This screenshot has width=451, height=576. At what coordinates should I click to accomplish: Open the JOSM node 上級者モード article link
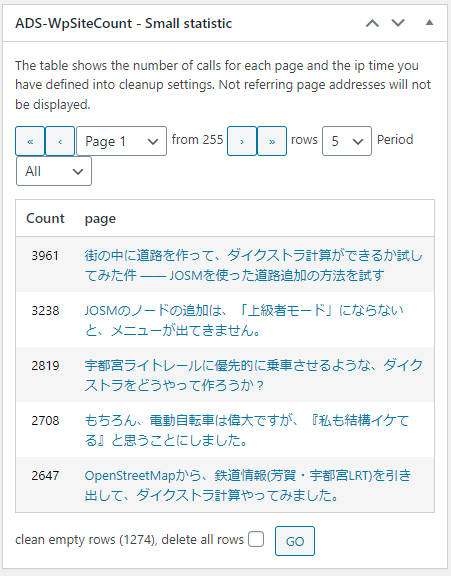[244, 320]
